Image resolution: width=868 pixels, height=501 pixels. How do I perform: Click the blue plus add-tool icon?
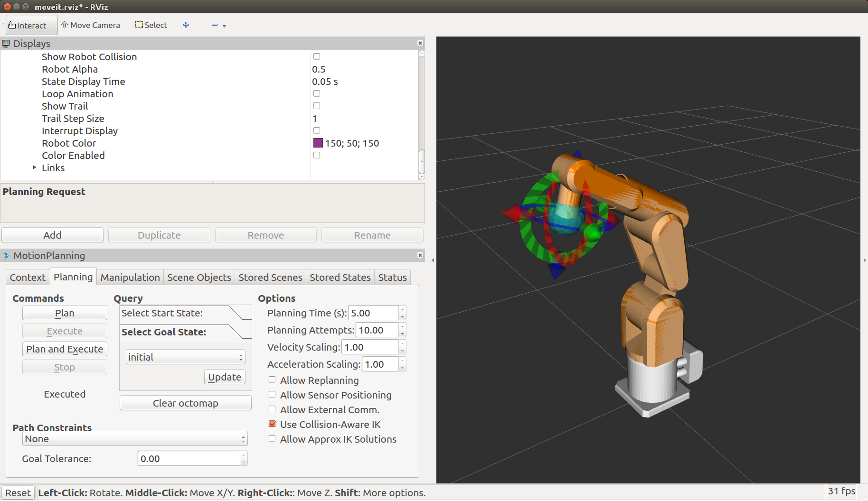[186, 25]
